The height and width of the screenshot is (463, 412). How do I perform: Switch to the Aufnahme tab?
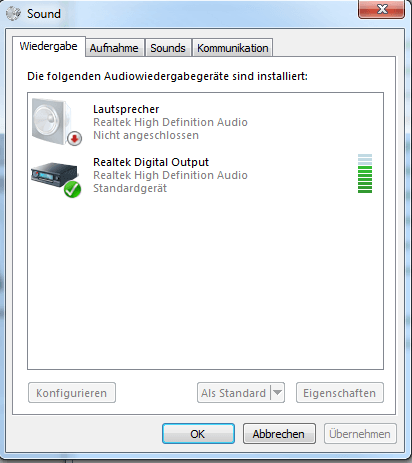tap(114, 48)
